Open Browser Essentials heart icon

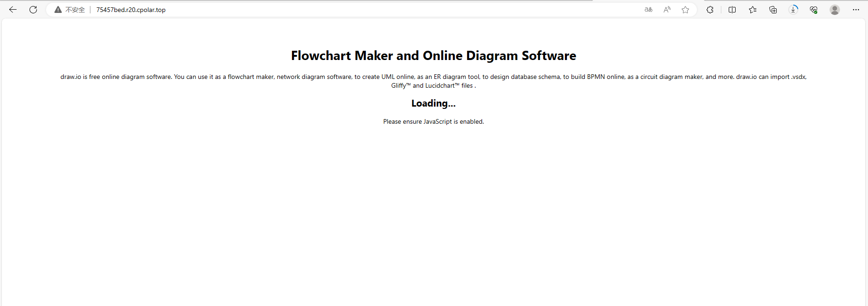click(814, 10)
